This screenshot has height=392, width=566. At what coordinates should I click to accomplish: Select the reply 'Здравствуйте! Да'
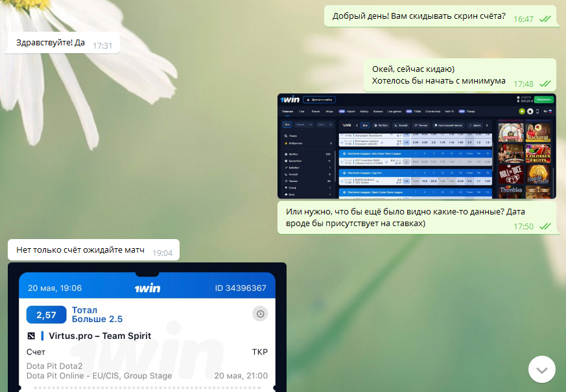tap(51, 43)
